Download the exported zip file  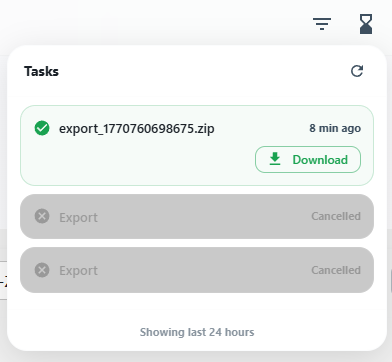tap(308, 159)
